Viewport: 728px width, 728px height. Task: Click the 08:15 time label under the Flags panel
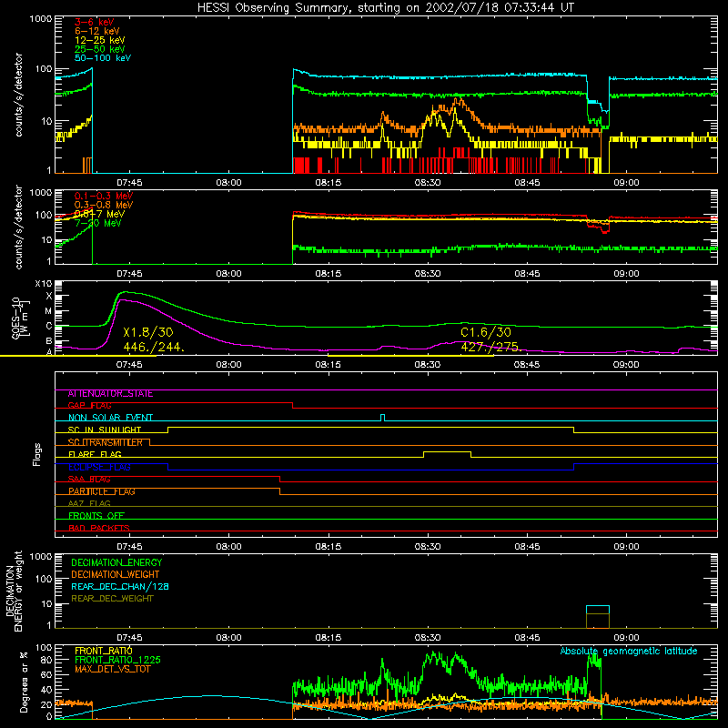click(x=329, y=546)
